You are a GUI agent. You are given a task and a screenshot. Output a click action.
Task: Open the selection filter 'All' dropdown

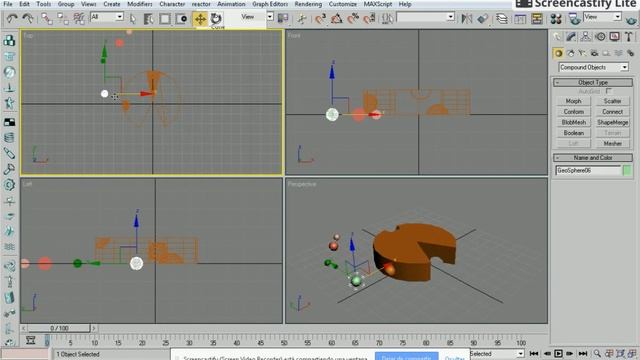pos(119,17)
